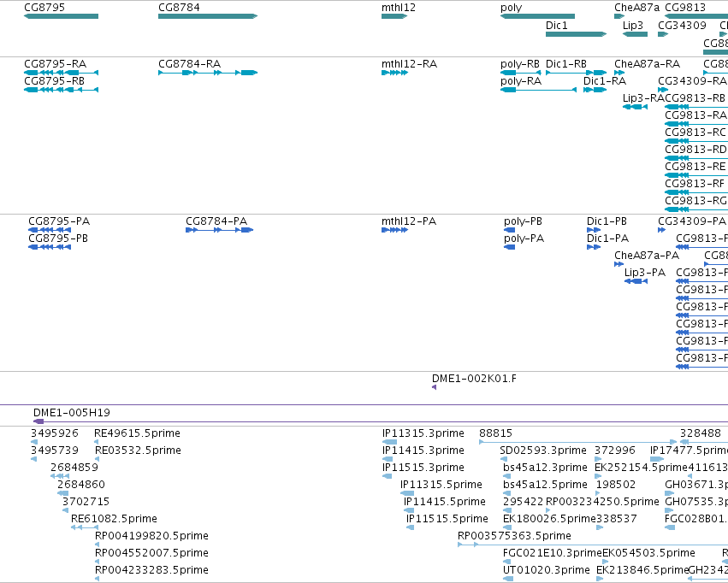Click the CG34309-PA protein label

(692, 221)
